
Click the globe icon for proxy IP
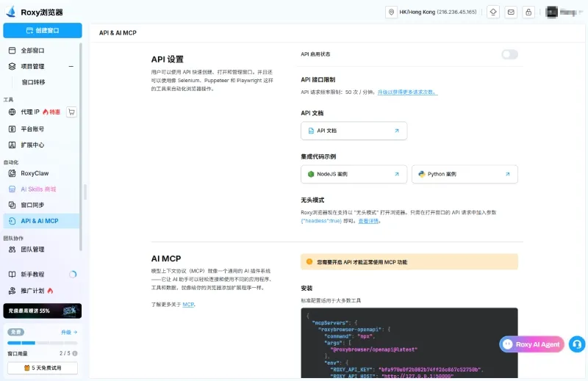[12, 112]
